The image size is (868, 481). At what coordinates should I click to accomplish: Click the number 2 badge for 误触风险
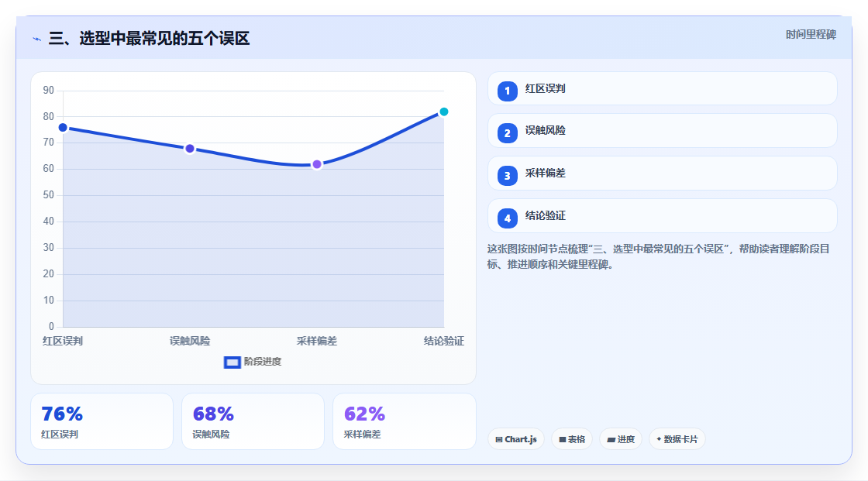507,133
